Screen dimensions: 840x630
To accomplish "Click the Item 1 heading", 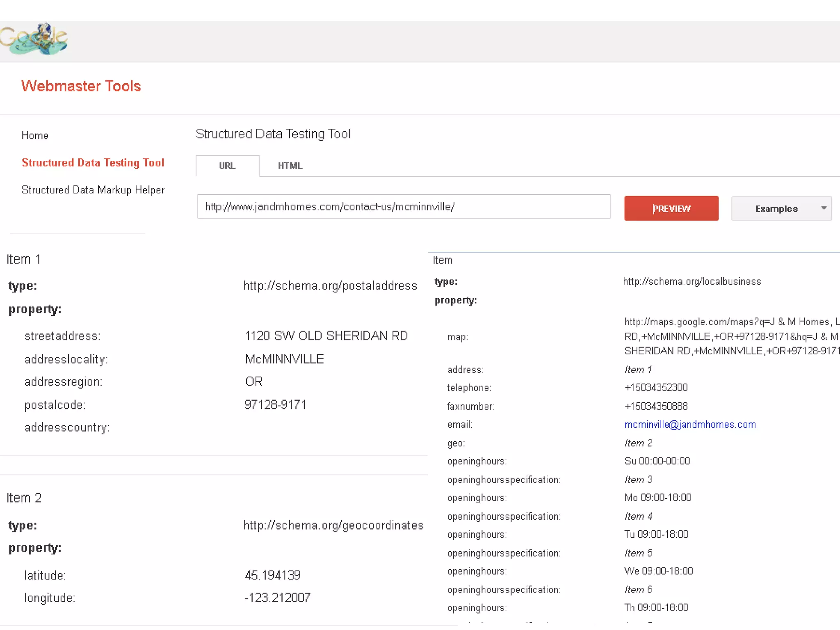I will [x=23, y=259].
